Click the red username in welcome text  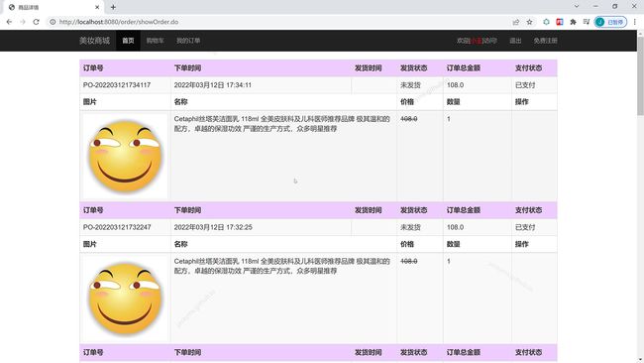pos(477,41)
